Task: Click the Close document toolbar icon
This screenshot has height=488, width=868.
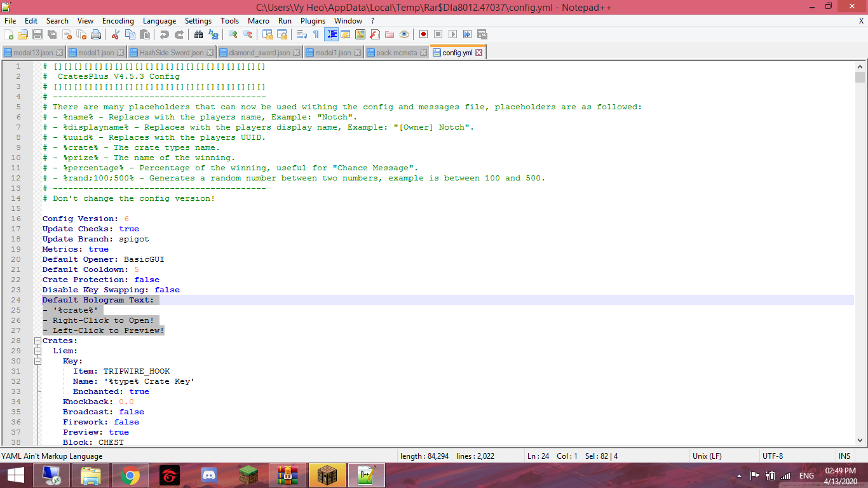Action: coord(67,34)
